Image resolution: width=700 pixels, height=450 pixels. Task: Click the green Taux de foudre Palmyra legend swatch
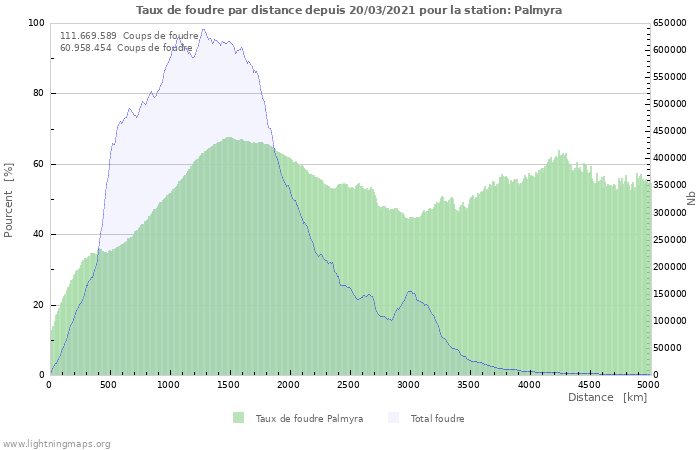point(238,418)
